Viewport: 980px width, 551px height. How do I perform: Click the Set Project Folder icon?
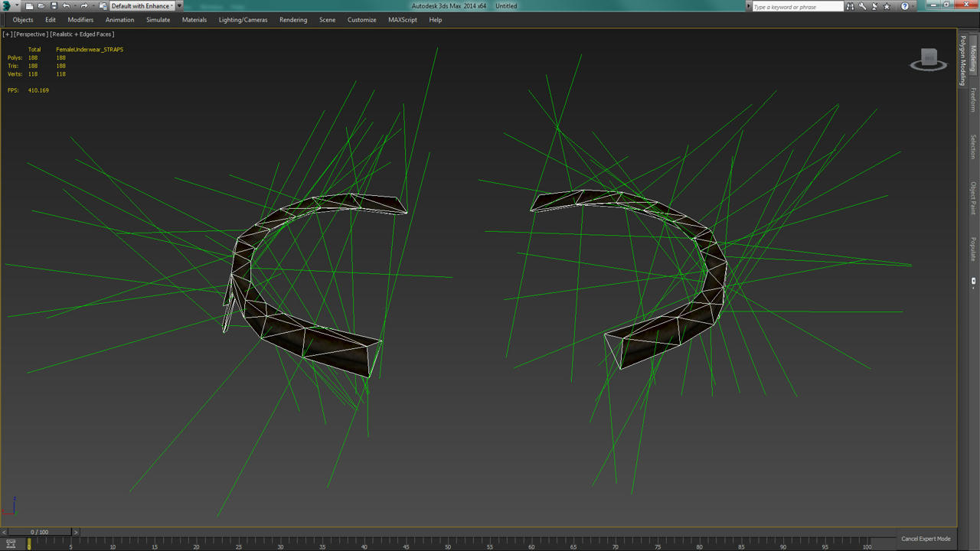coord(103,6)
